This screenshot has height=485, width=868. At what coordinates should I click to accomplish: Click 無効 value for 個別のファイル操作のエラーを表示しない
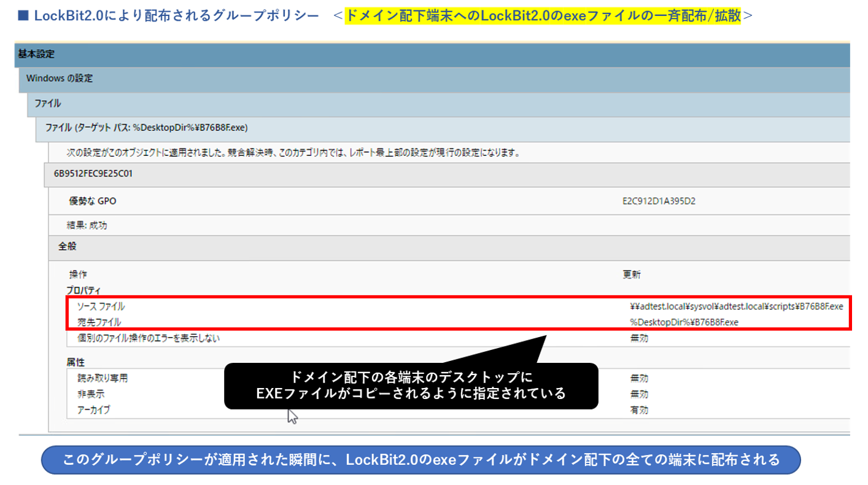[639, 338]
